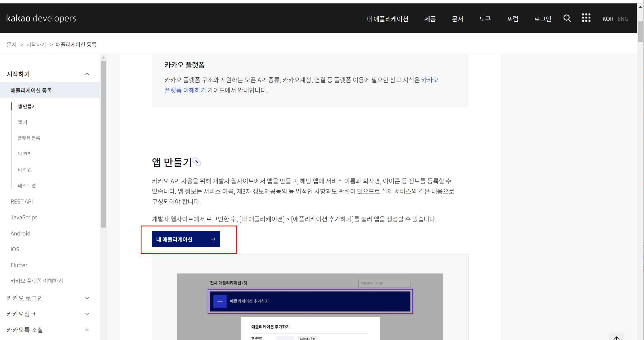Go to 팀 관리 sidebar item
The width and height of the screenshot is (644, 340).
pyautogui.click(x=25, y=154)
